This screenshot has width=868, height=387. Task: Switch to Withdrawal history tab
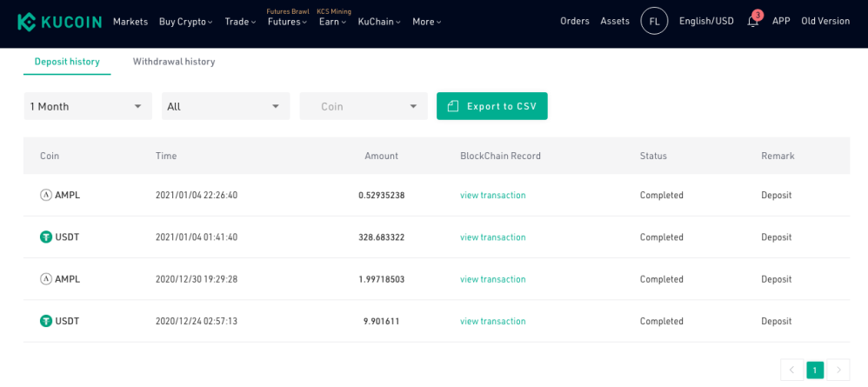click(174, 62)
